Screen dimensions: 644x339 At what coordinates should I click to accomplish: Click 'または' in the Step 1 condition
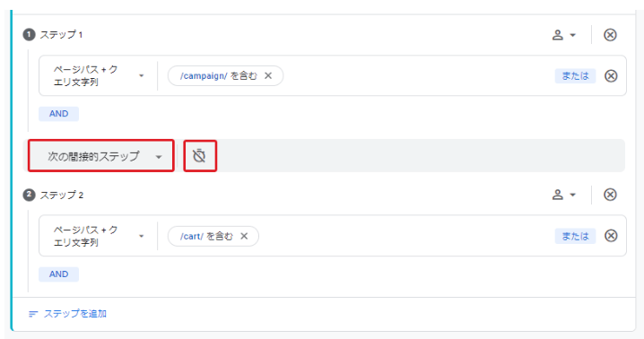click(575, 76)
